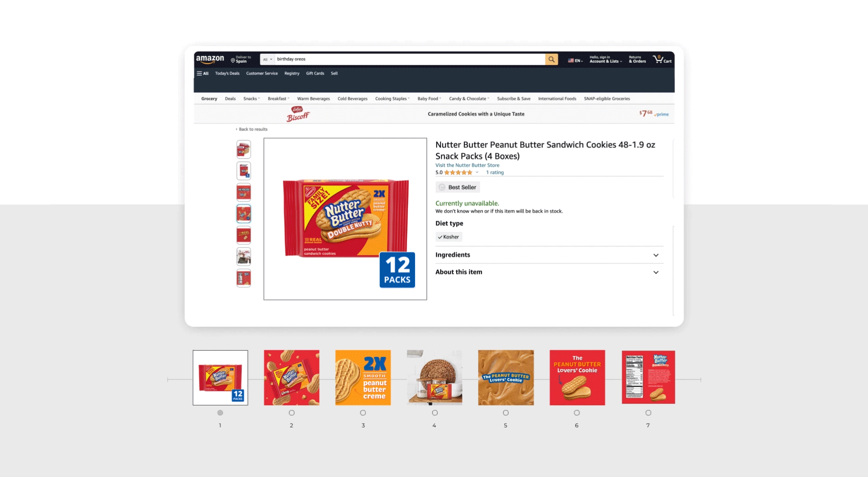Select radio button under image 2
Image resolution: width=868 pixels, height=477 pixels.
[292, 413]
